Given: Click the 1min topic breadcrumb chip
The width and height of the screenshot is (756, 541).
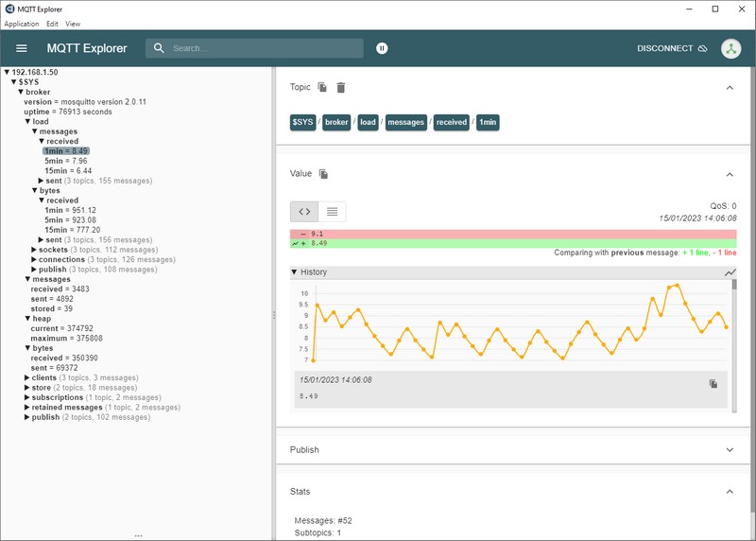Looking at the screenshot, I should (488, 122).
